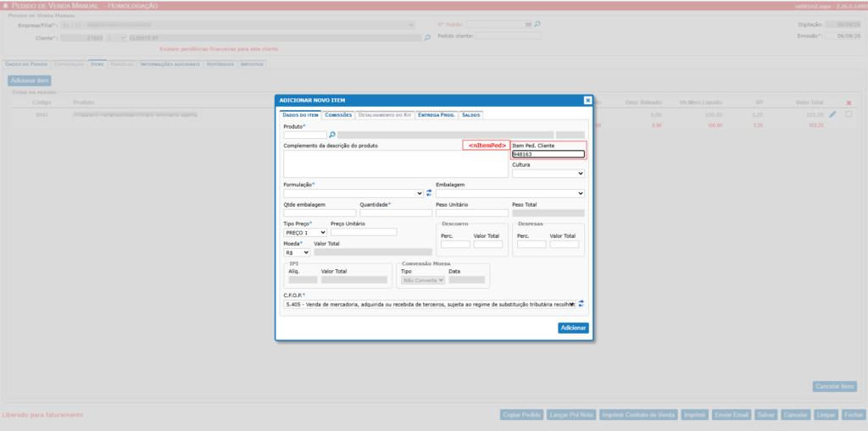
Task: Click Desconto Perc. input field
Action: pos(455,245)
